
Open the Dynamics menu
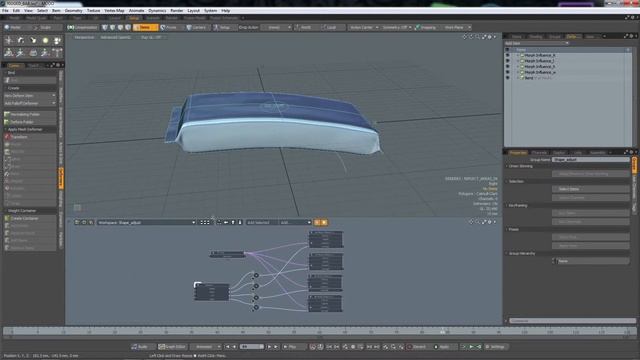pyautogui.click(x=157, y=11)
